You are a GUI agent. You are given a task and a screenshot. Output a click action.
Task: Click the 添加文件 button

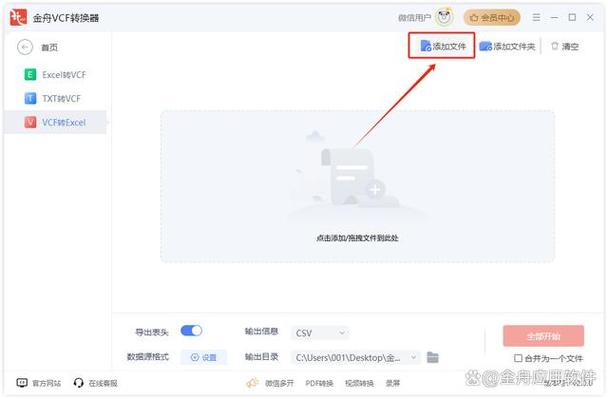coord(442,46)
